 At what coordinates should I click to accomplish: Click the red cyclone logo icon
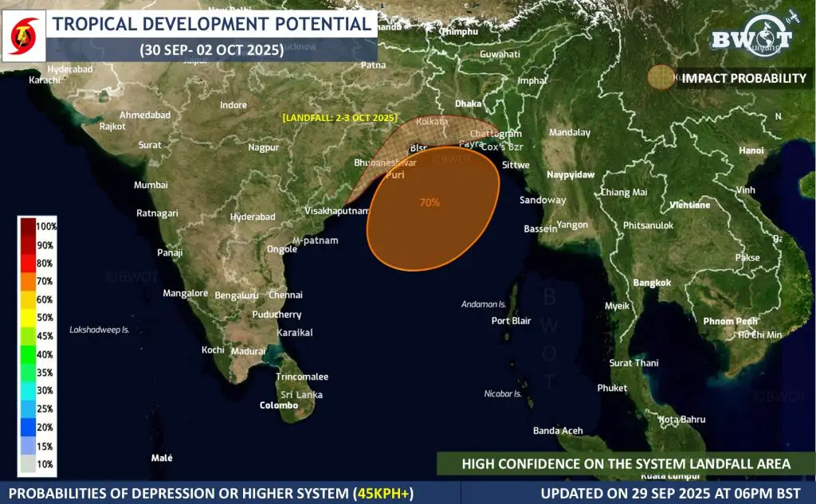pyautogui.click(x=21, y=38)
